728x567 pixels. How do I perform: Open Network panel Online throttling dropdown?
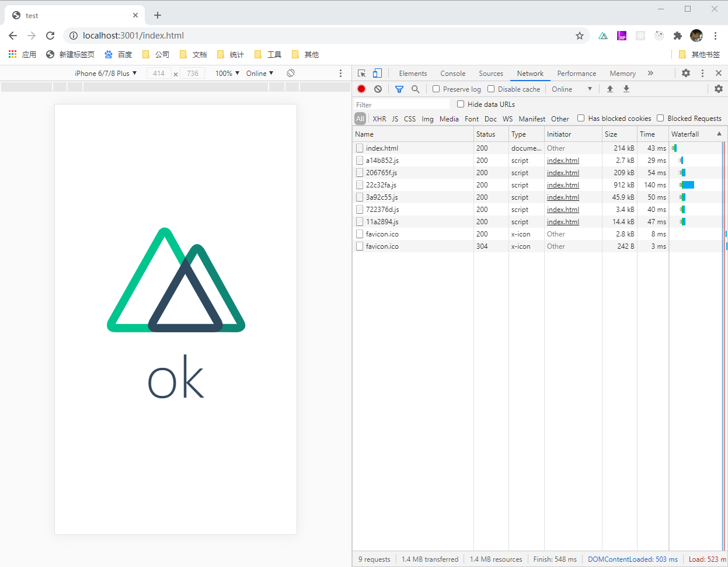(572, 89)
